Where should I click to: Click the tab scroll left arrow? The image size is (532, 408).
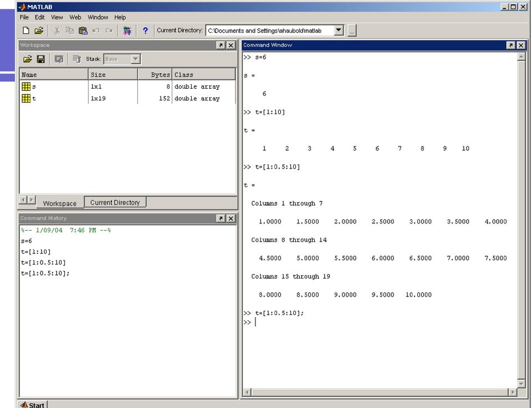tap(23, 200)
